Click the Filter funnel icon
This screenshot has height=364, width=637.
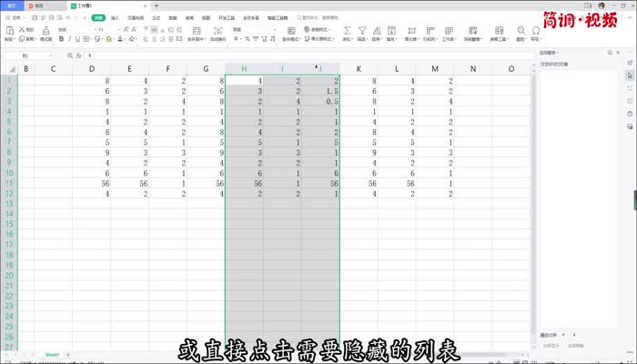point(361,31)
